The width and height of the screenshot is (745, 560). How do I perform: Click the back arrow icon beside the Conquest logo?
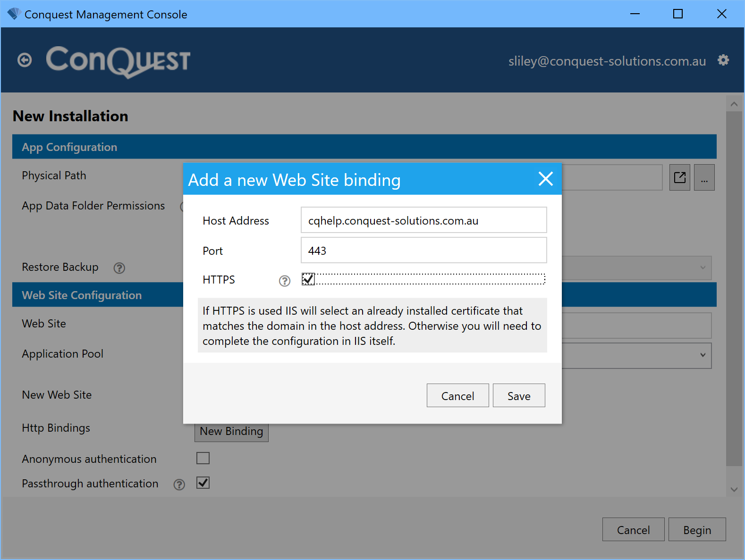click(x=25, y=60)
